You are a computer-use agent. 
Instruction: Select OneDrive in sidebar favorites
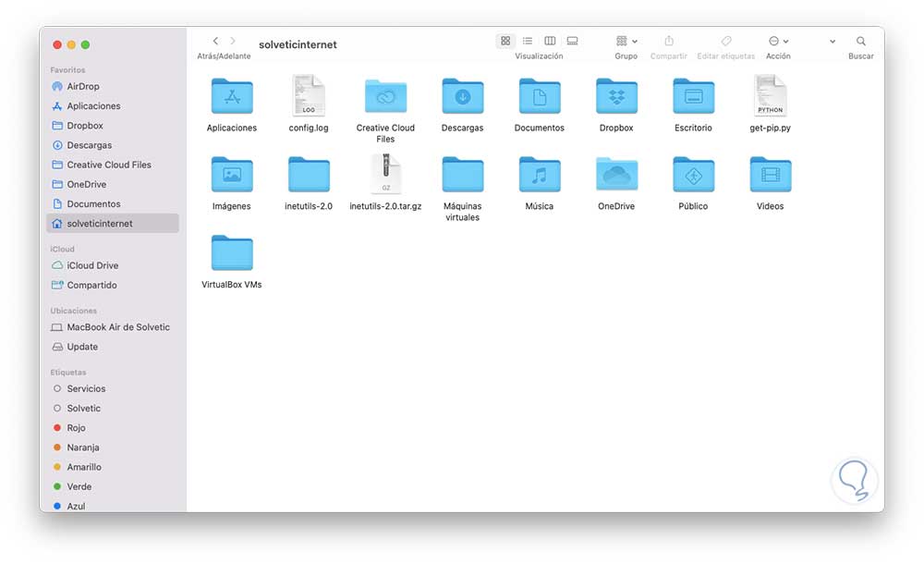[113, 184]
